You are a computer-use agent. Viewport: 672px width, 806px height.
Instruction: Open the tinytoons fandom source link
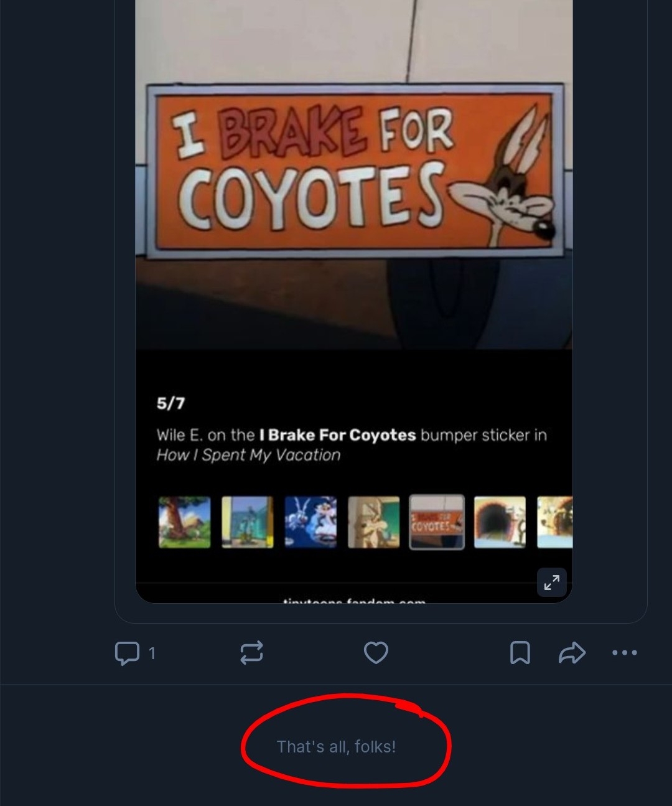coord(354,600)
